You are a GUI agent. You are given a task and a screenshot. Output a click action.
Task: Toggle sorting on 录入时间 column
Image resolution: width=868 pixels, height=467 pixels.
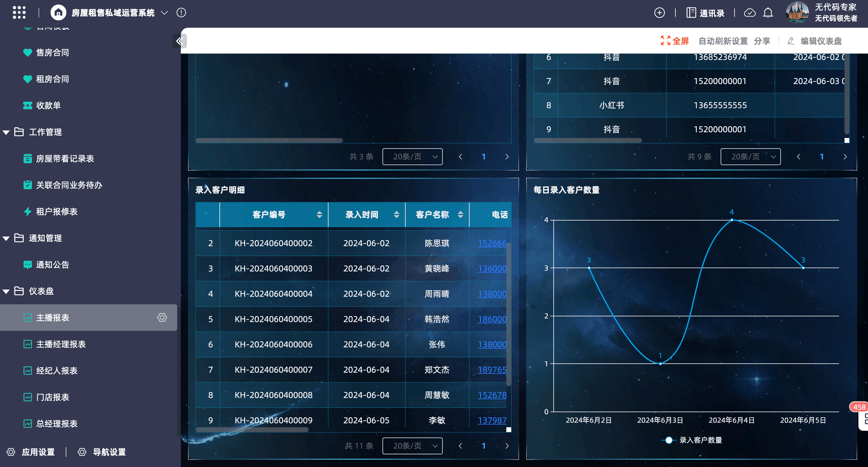tap(396, 215)
